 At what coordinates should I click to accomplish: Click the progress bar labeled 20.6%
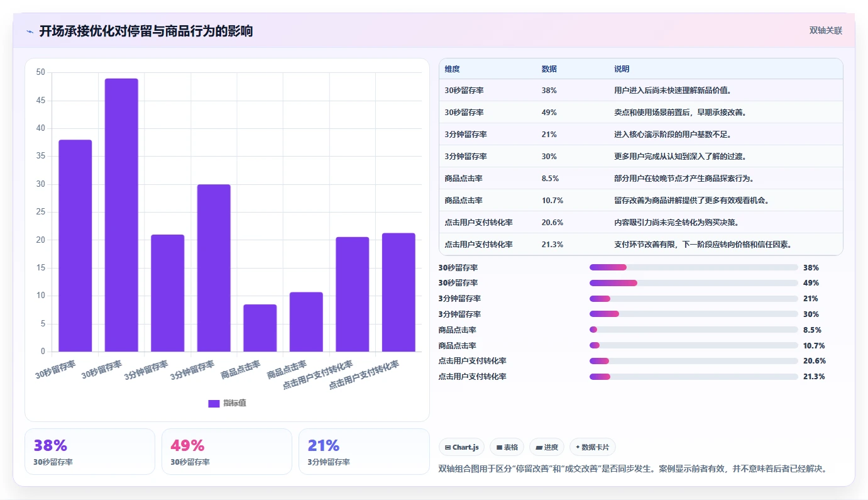694,361
